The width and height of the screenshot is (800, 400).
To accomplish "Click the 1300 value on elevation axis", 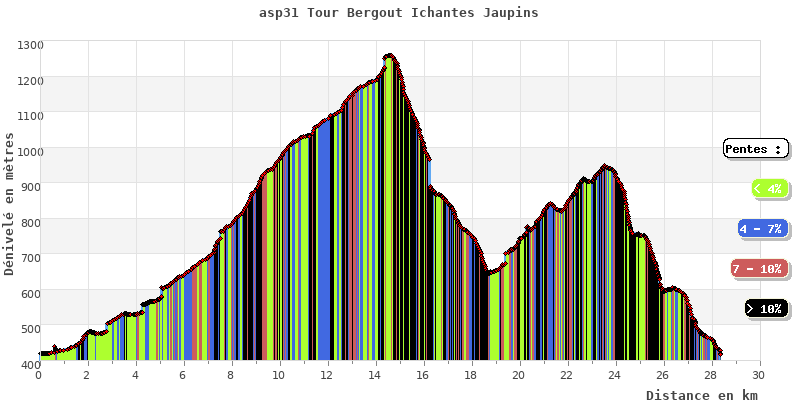I will 31,45.
